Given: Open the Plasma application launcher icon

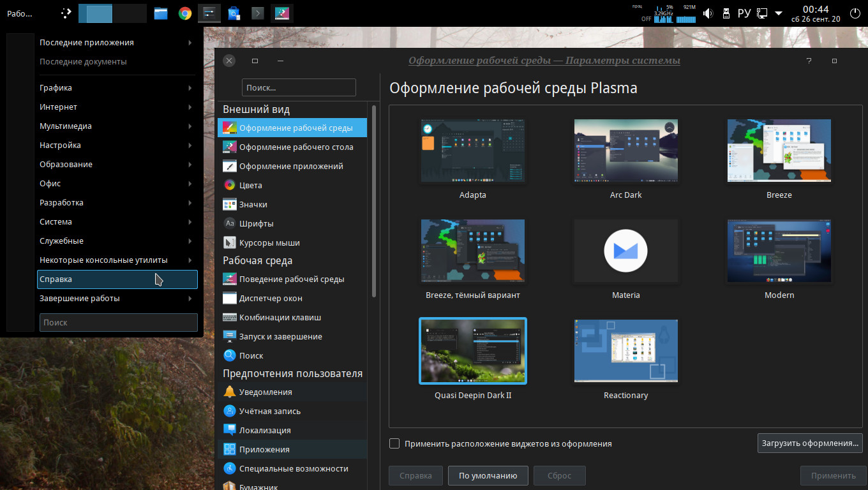Looking at the screenshot, I should point(66,13).
